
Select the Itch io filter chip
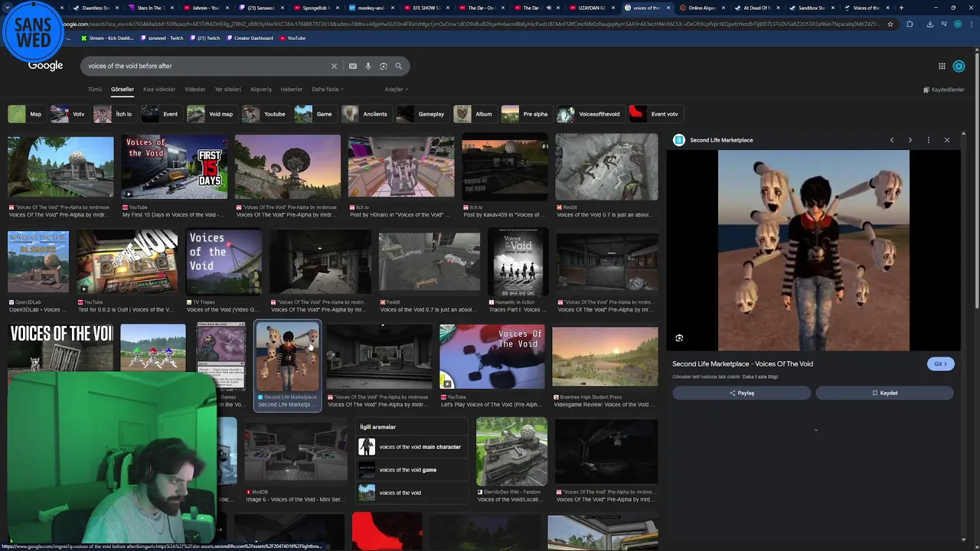click(114, 114)
